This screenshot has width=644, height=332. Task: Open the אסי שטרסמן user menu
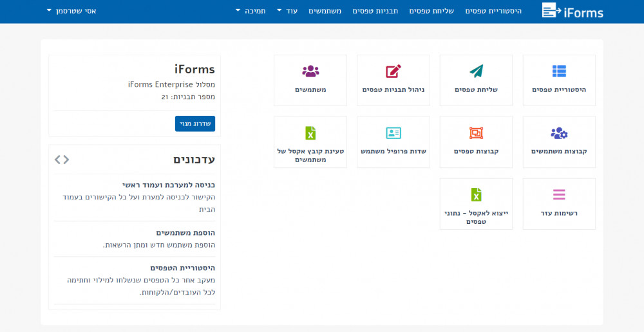click(71, 11)
